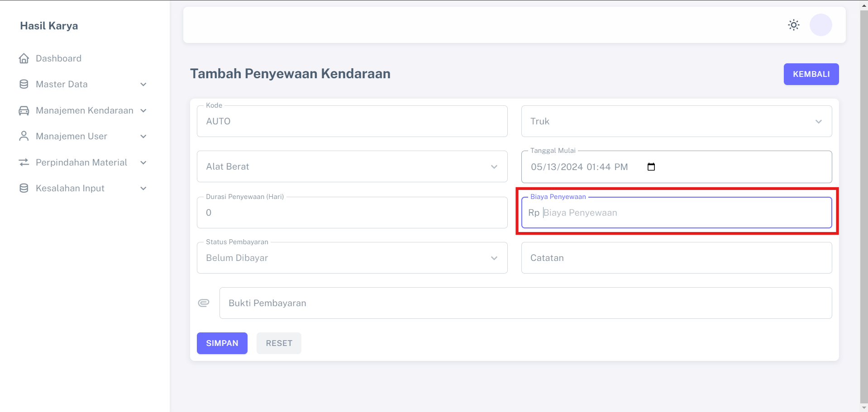
Task: Click the paperclip attachment icon
Action: pyautogui.click(x=204, y=303)
